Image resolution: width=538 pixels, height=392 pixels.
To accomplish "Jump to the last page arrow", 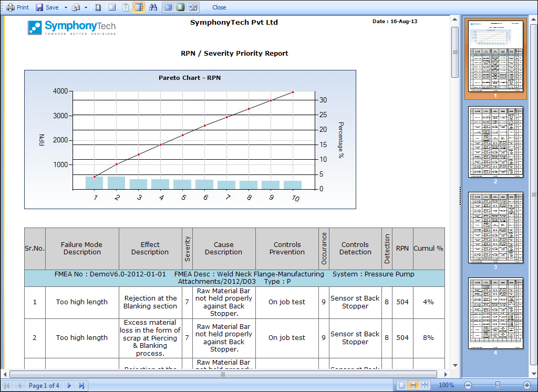I will [81, 386].
